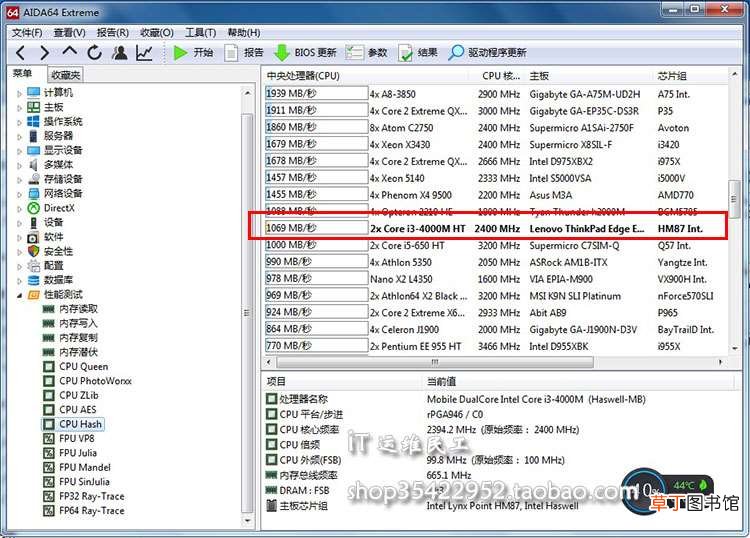Image resolution: width=750 pixels, height=538 pixels.
Task: Expand the 多媒体 tree node
Action: click(20, 166)
